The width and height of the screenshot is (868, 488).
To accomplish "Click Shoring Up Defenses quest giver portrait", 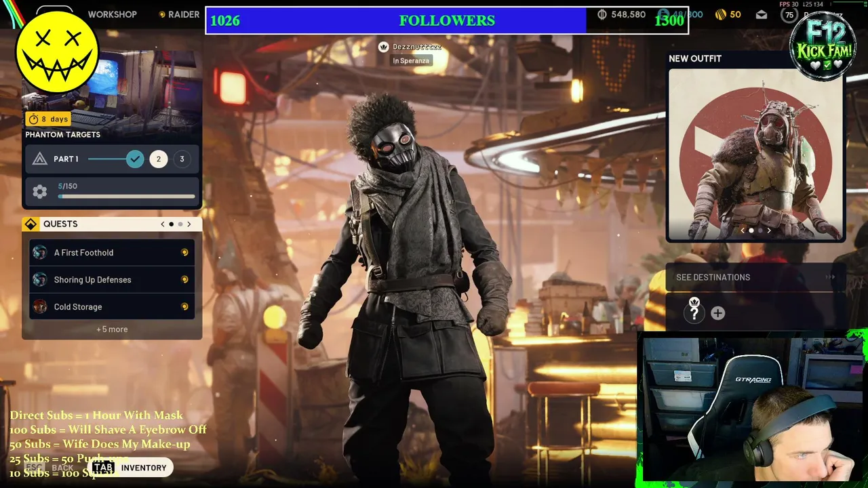I will point(40,279).
